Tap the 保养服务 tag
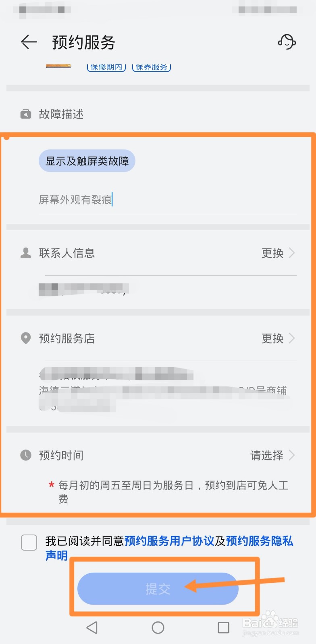 pyautogui.click(x=152, y=68)
